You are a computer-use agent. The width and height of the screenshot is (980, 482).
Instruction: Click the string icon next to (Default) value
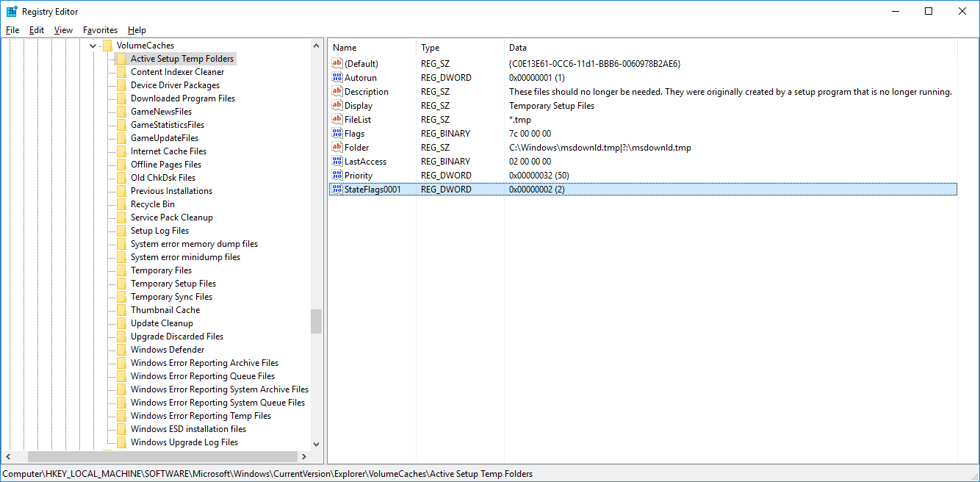(x=337, y=64)
